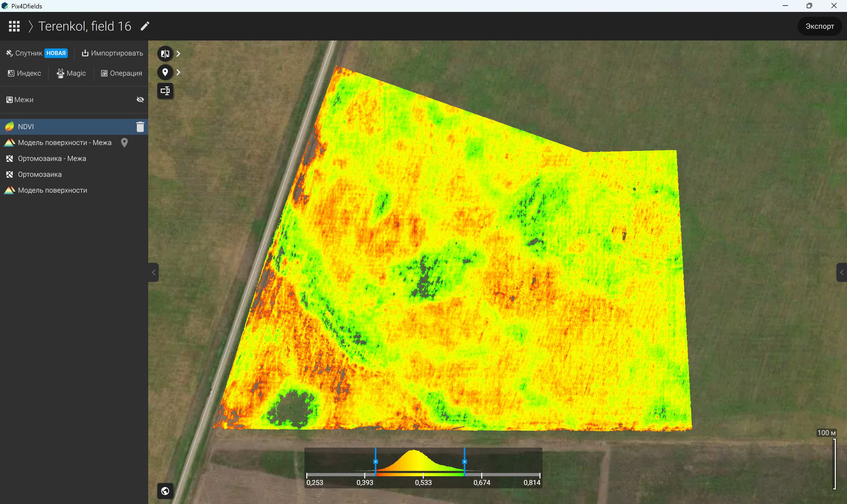Open the apps grid home icon
The image size is (847, 504).
(14, 26)
